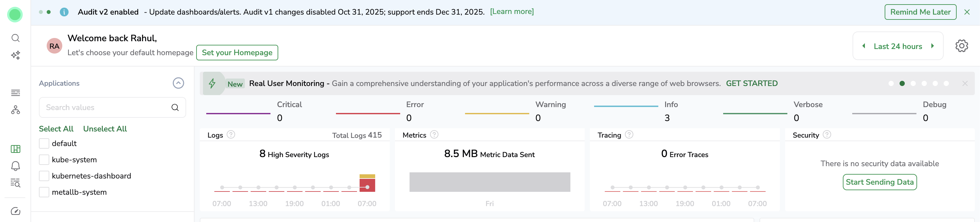Image resolution: width=980 pixels, height=222 pixels.
Task: Click the settings gear icon
Action: [x=962, y=46]
